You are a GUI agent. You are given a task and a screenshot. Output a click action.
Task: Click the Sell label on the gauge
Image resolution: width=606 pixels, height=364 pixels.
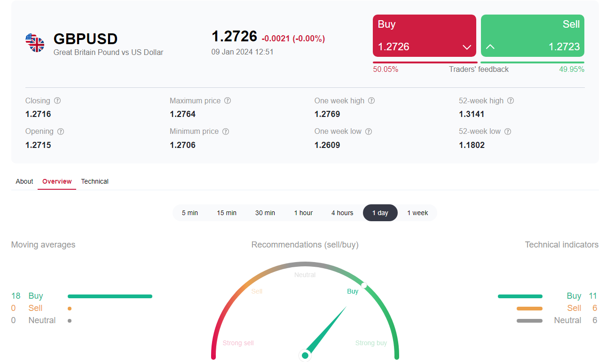click(x=257, y=291)
